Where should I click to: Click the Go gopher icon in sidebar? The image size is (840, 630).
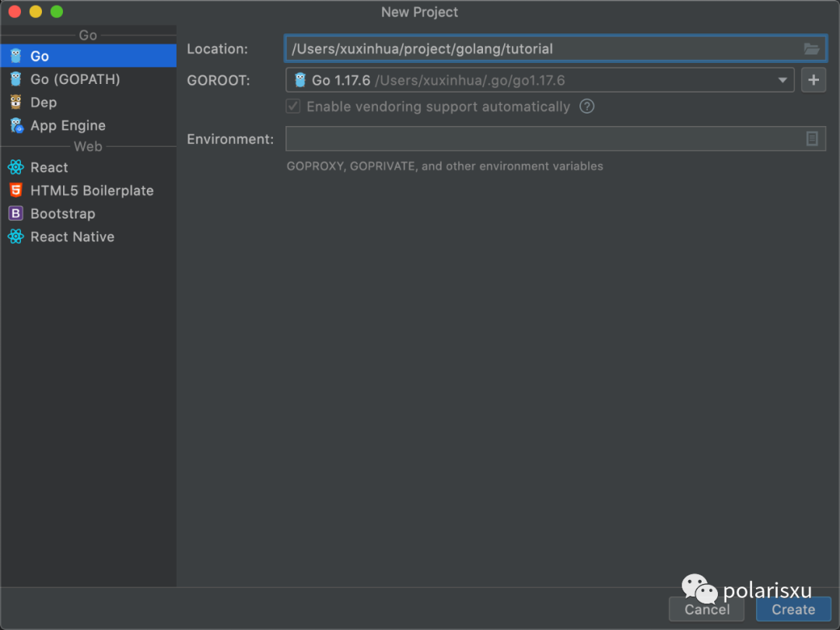point(16,56)
